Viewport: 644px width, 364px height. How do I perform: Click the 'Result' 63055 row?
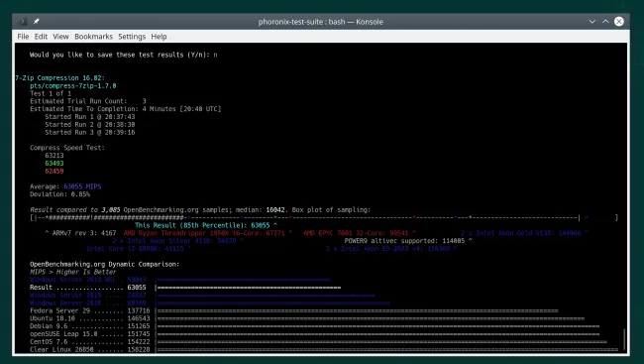[x=185, y=288]
